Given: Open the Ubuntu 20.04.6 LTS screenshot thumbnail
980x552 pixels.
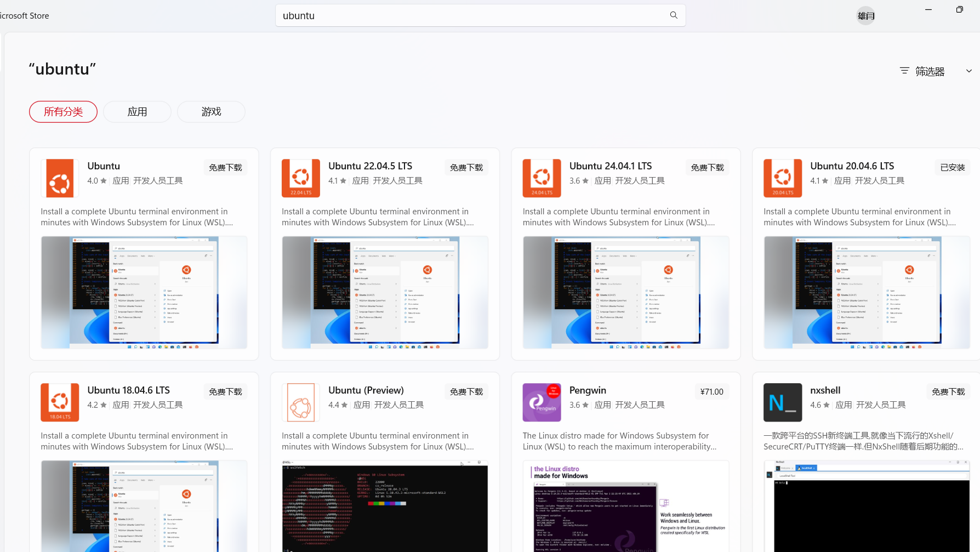Looking at the screenshot, I should click(867, 292).
